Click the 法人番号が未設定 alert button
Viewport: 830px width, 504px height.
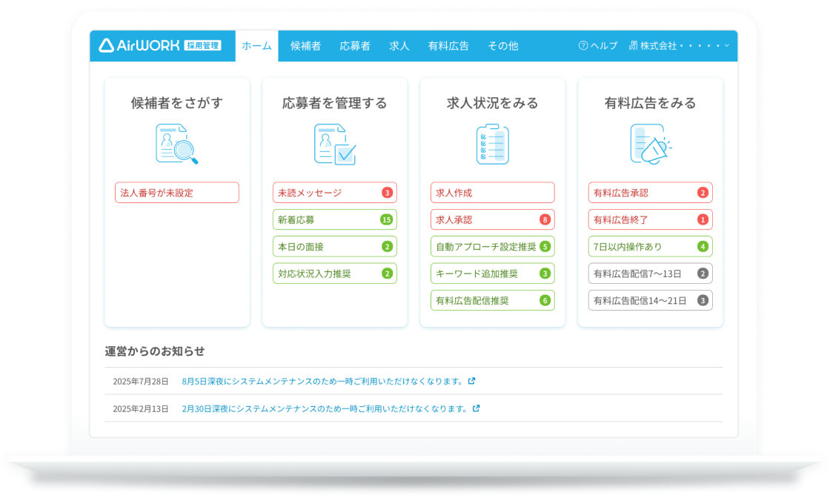[177, 193]
